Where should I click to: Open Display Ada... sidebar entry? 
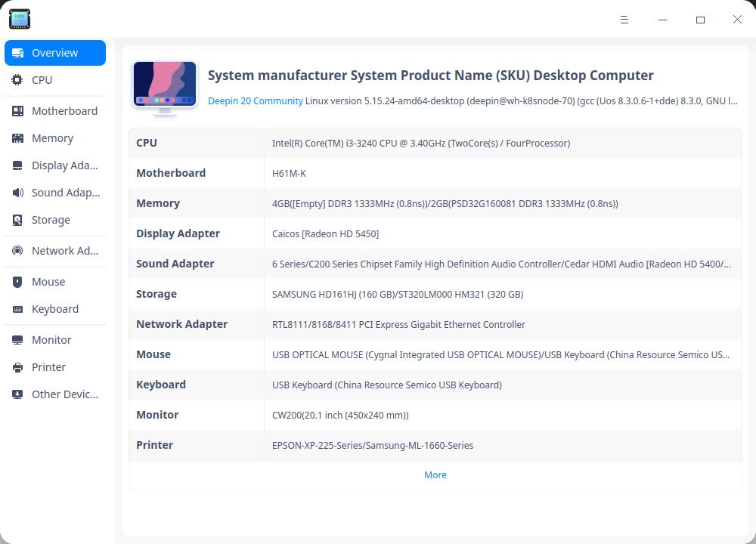pos(64,165)
